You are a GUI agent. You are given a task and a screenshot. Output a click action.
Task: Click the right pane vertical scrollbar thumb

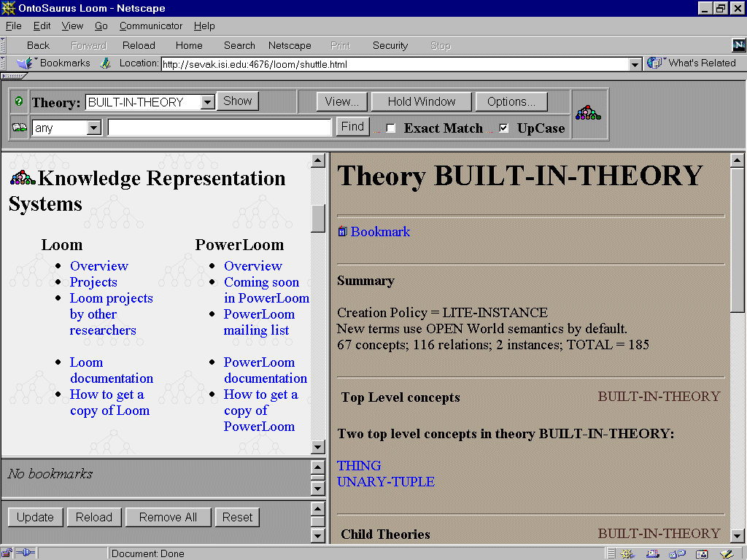point(737,241)
